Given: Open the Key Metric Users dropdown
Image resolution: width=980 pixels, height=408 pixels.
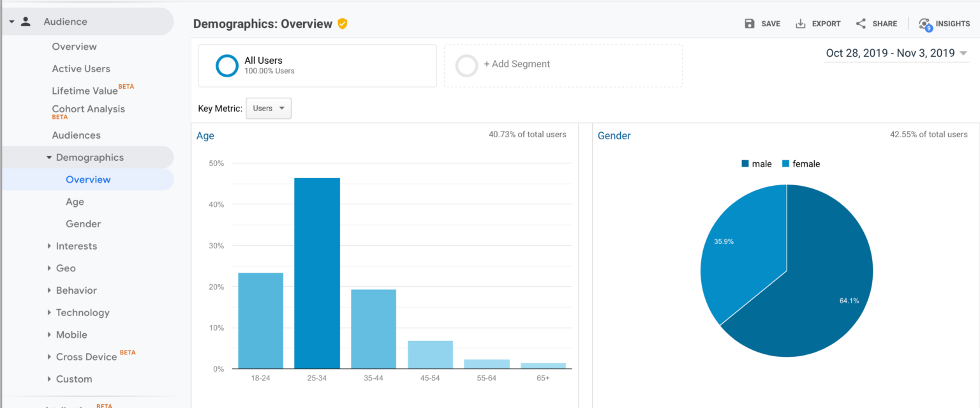Looking at the screenshot, I should click(x=268, y=108).
